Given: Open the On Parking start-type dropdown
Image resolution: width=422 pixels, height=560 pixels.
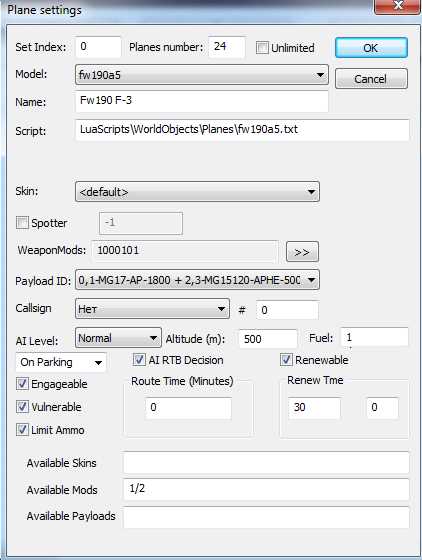Looking at the screenshot, I should pos(61,362).
